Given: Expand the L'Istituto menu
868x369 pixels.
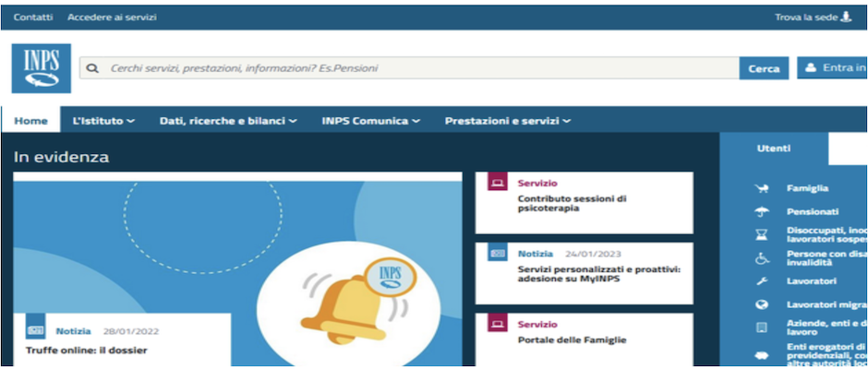Looking at the screenshot, I should pos(103,121).
